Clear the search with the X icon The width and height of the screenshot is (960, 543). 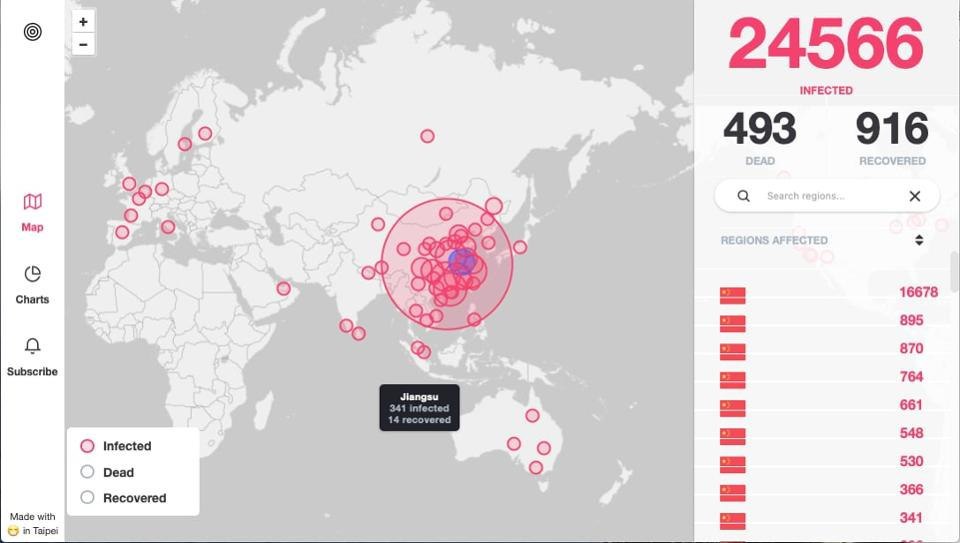click(x=914, y=196)
